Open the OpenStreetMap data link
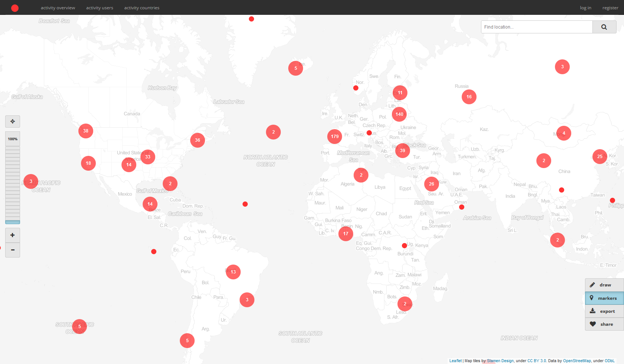 577,360
